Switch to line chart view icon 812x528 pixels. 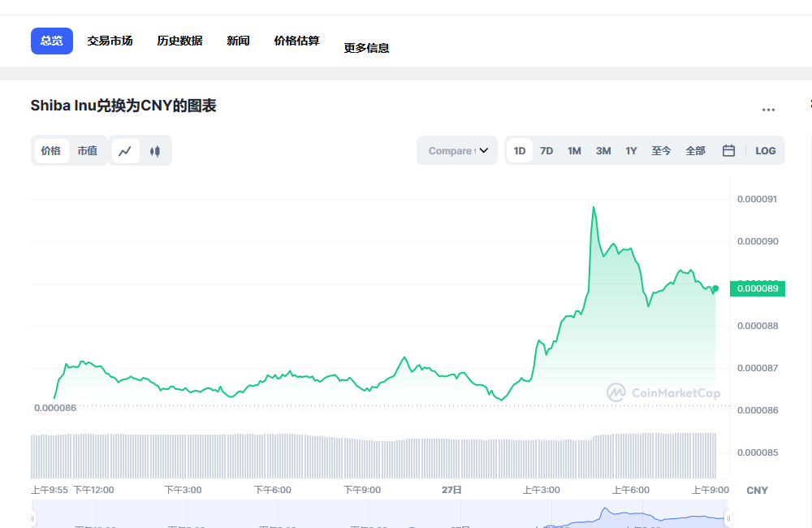pos(125,151)
